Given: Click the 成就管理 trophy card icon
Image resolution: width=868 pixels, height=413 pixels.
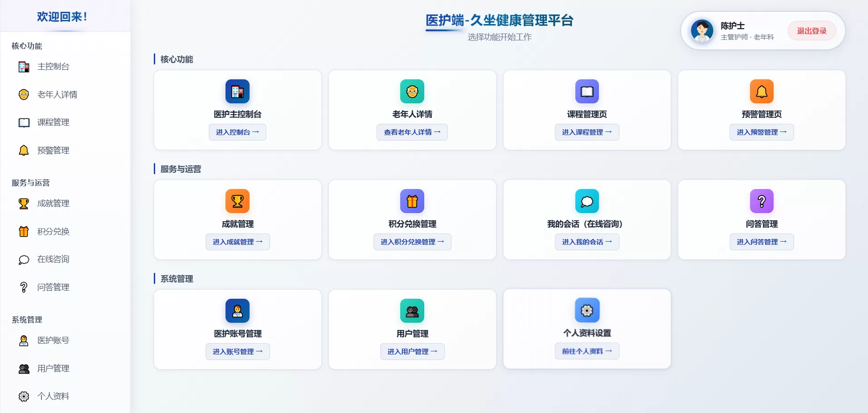Looking at the screenshot, I should [x=237, y=201].
